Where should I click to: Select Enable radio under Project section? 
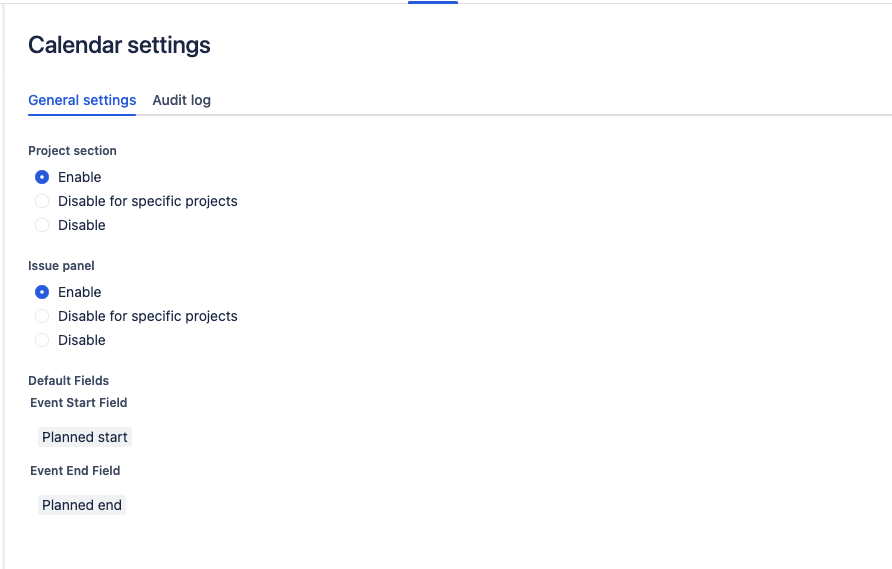coord(42,177)
